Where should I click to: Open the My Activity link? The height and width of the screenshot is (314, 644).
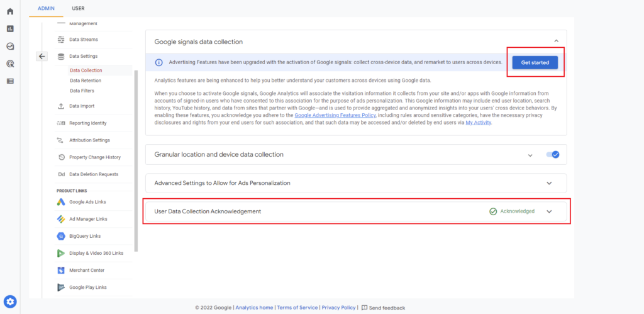click(x=478, y=123)
